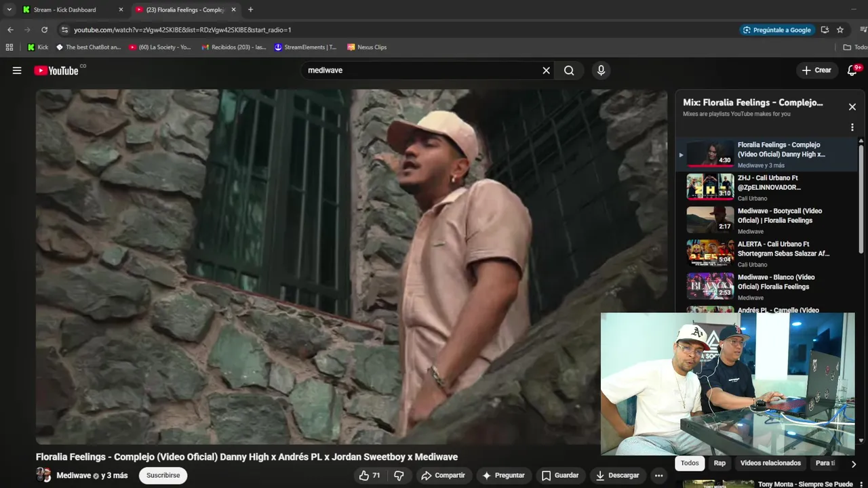Play ALERTA - Cali Urbano from the mix

pos(767,254)
